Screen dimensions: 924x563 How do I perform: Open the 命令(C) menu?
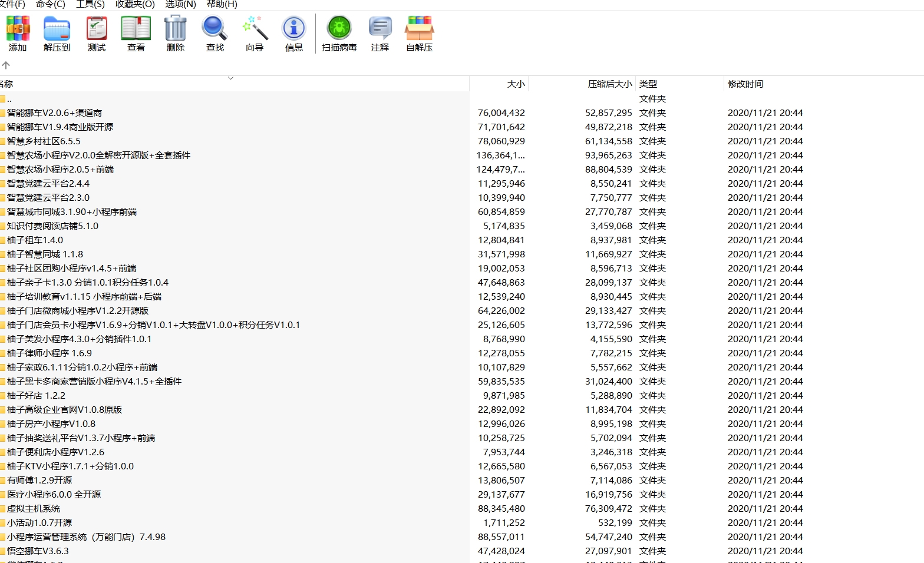[x=51, y=5]
